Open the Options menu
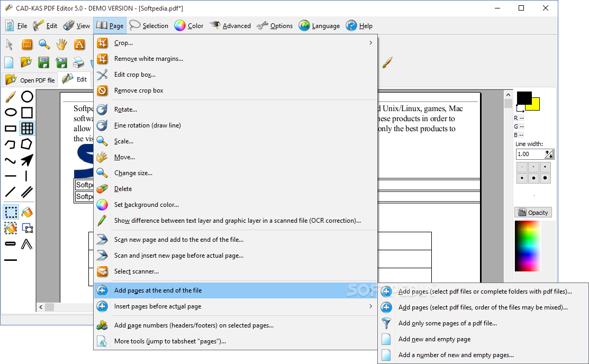This screenshot has width=589, height=364. click(275, 26)
